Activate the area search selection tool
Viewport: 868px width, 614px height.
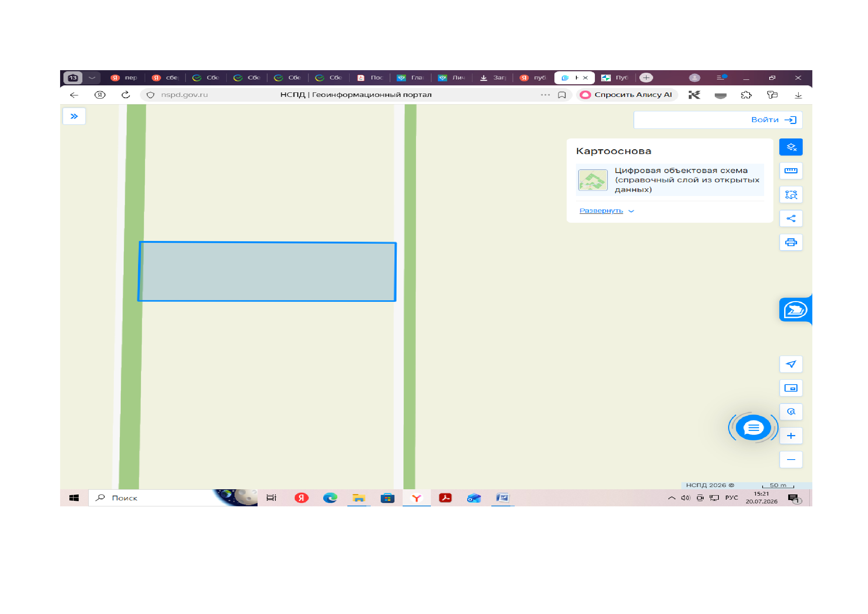[790, 195]
